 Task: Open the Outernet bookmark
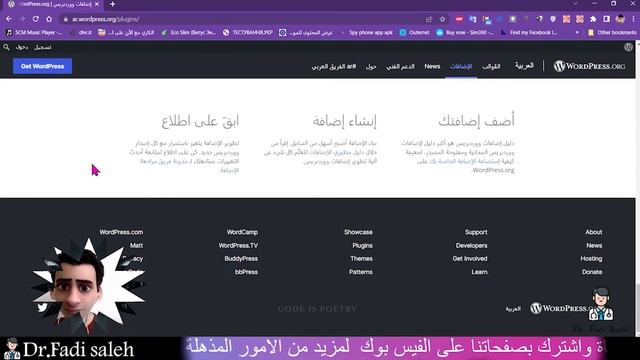point(414,32)
